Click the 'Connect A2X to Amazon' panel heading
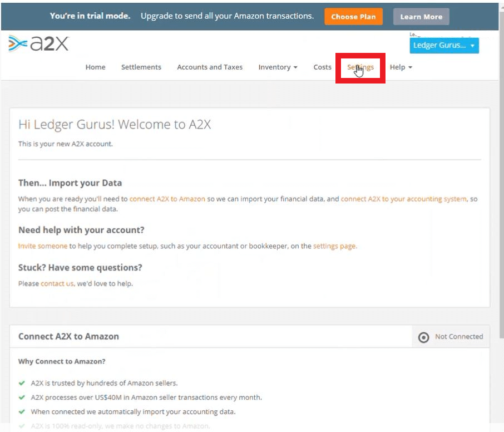The image size is (504, 432). 68,336
